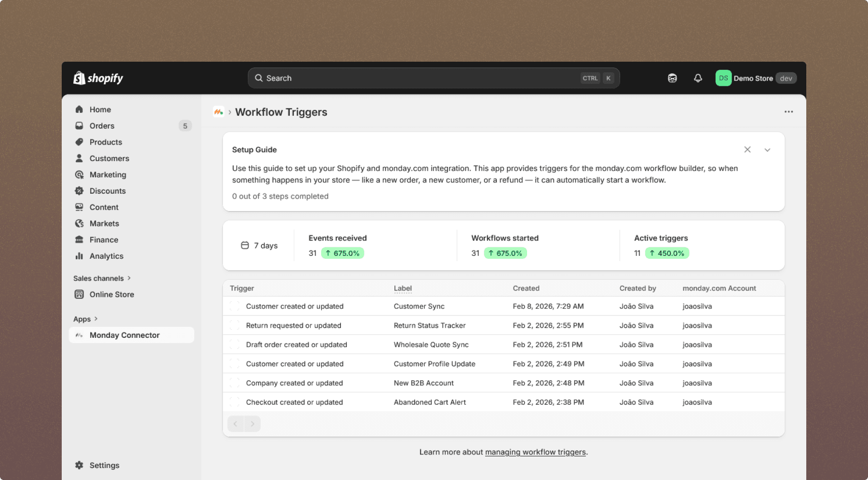The image size is (868, 480).
Task: Dismiss the Setup Guide card
Action: pos(747,150)
